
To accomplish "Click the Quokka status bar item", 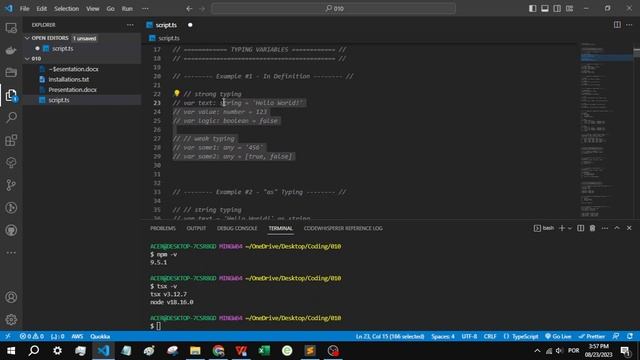I will coord(100,336).
